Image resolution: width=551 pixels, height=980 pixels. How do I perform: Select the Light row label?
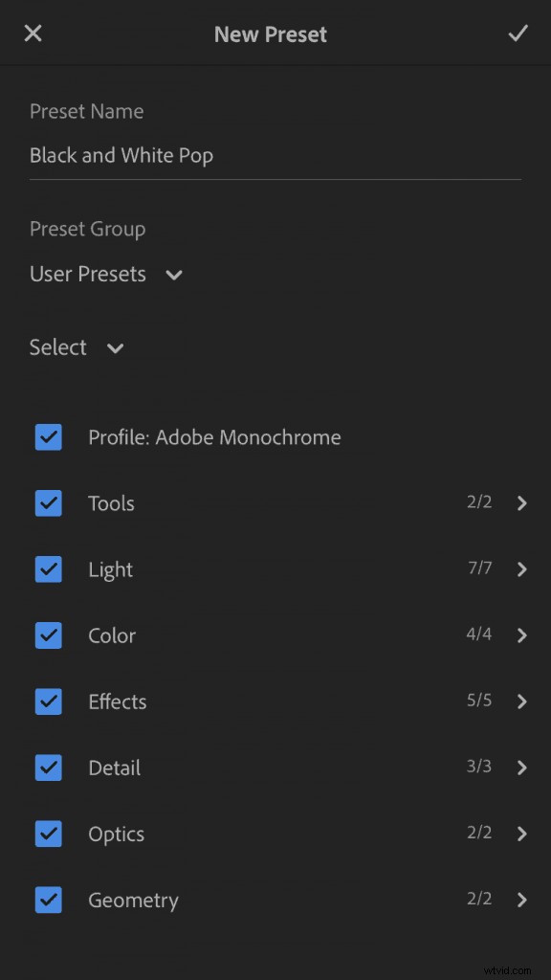110,568
